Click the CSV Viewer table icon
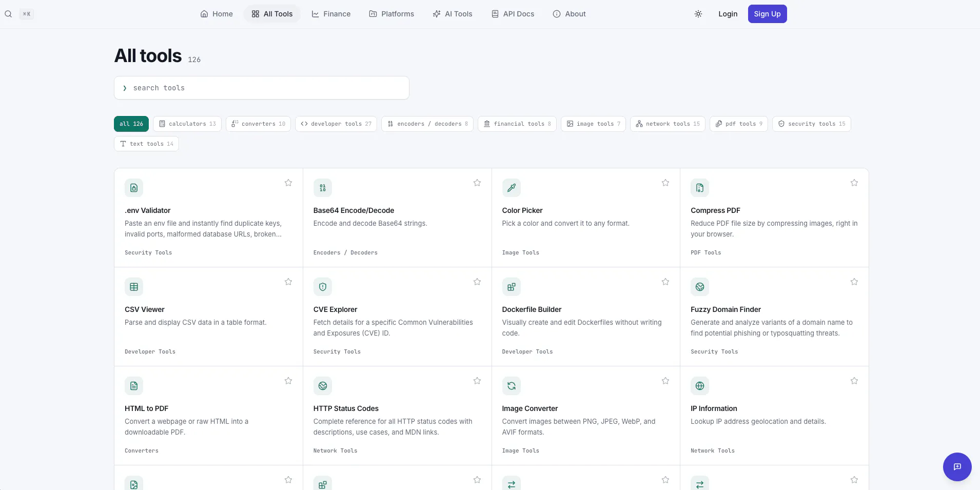Viewport: 980px width, 490px height. 134,287
